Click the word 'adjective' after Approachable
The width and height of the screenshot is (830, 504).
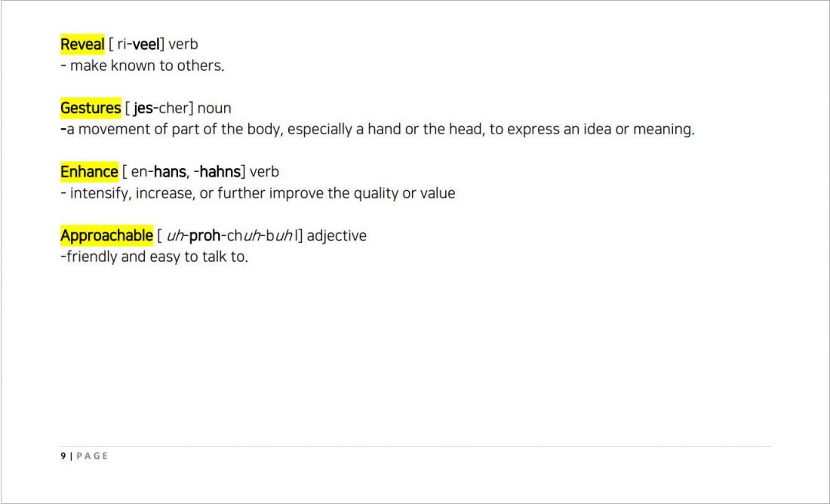[337, 235]
